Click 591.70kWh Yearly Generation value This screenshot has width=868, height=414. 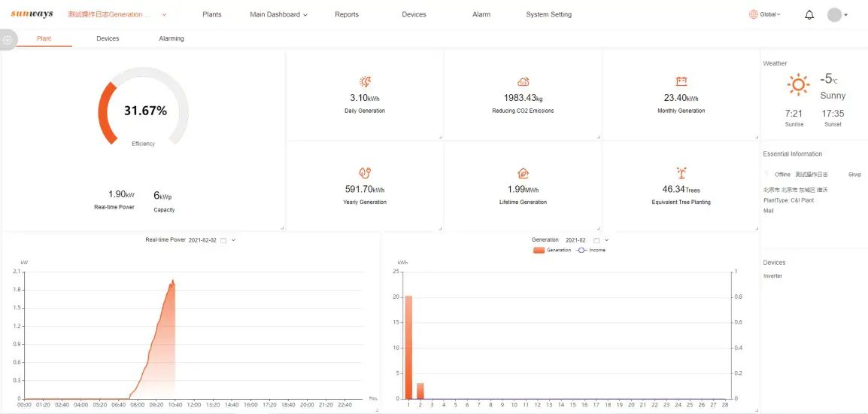tap(365, 190)
